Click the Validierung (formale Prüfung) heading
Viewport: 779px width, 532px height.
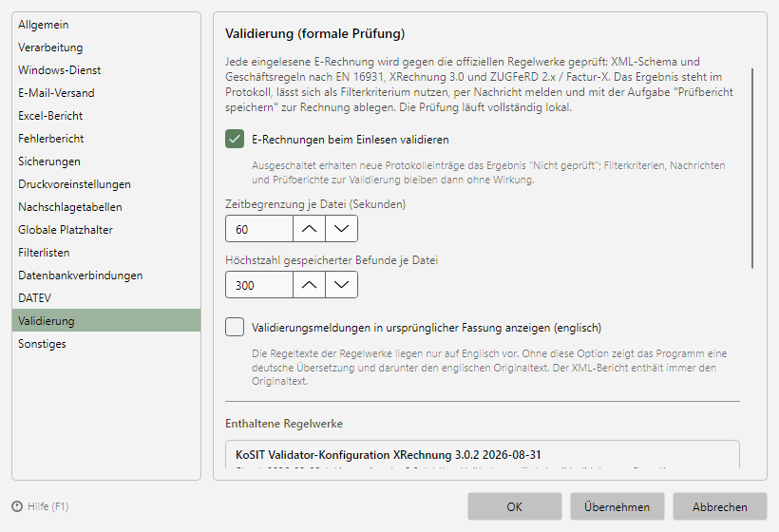pyautogui.click(x=315, y=34)
